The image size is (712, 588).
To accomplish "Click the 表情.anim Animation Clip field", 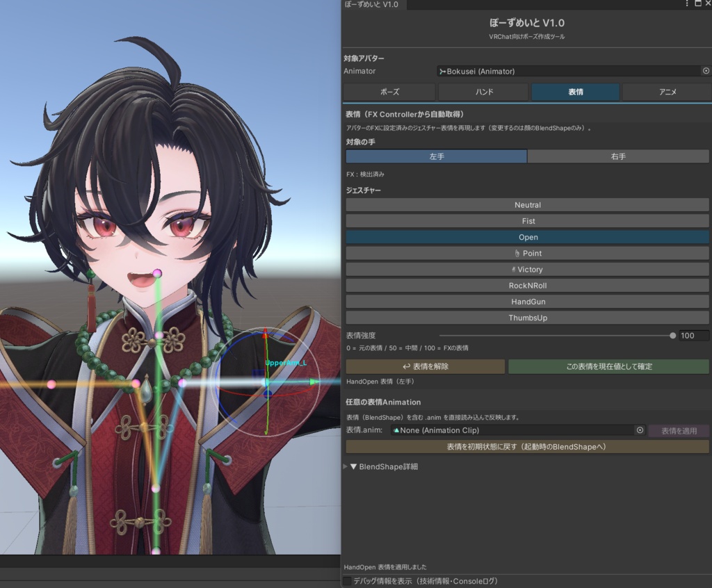I will pos(513,430).
